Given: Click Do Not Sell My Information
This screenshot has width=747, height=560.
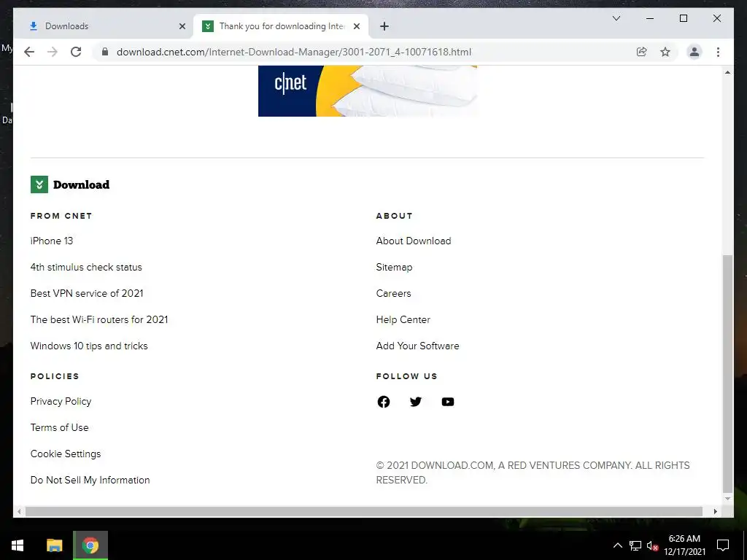Looking at the screenshot, I should click(90, 480).
